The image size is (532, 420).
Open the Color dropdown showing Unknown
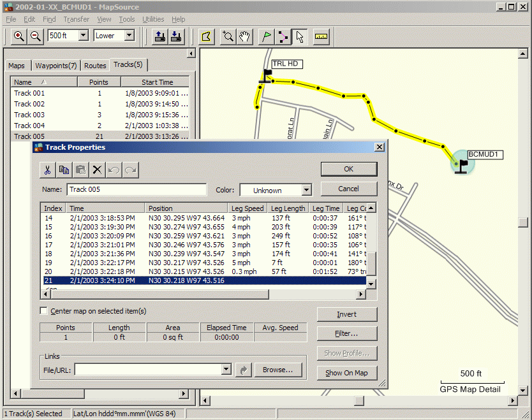(x=307, y=190)
